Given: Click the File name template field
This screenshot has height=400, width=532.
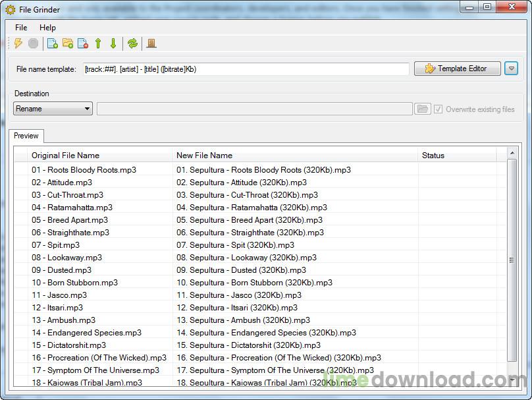Looking at the screenshot, I should tap(246, 69).
